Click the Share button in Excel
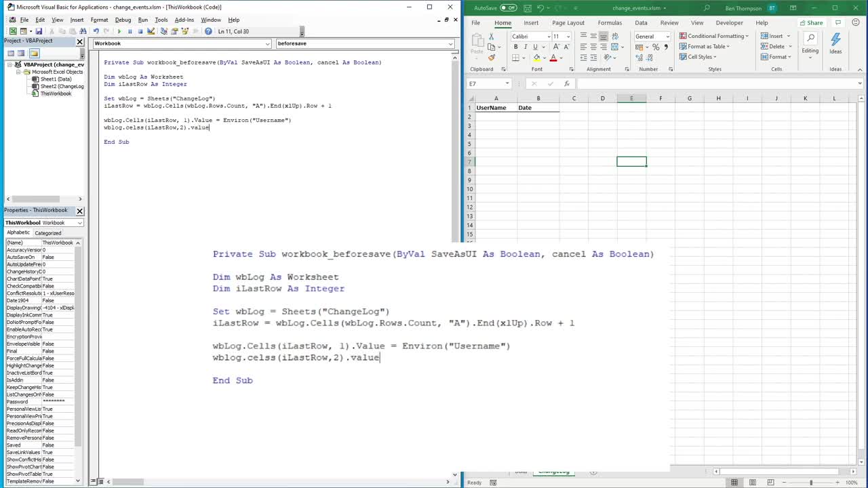The width and height of the screenshot is (868, 488). (x=811, y=22)
